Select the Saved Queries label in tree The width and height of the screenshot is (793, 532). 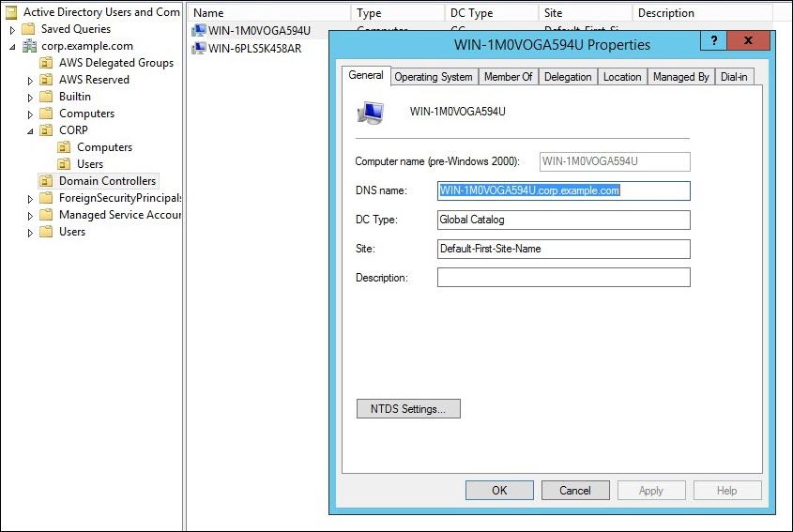pos(76,29)
